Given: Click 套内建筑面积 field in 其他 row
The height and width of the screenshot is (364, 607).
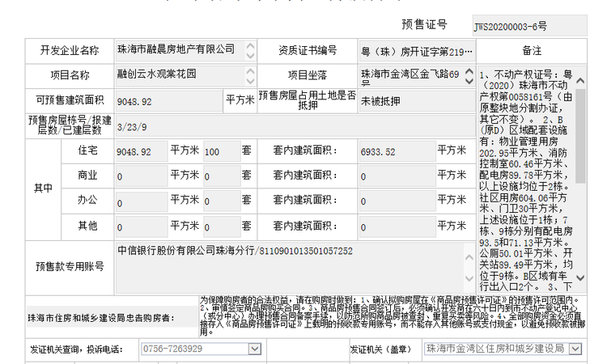Looking at the screenshot, I should [397, 226].
